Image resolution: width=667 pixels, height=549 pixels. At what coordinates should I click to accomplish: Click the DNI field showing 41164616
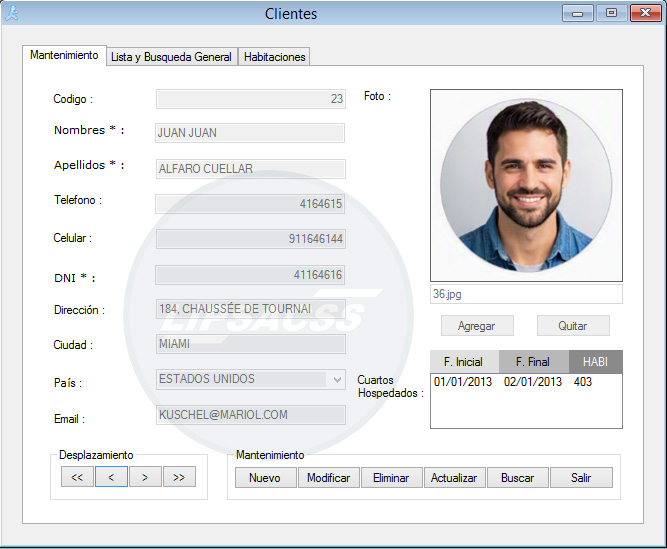click(250, 275)
